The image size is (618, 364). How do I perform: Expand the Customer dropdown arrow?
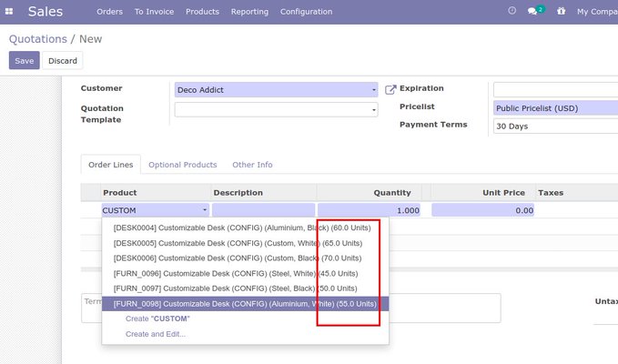(x=374, y=90)
